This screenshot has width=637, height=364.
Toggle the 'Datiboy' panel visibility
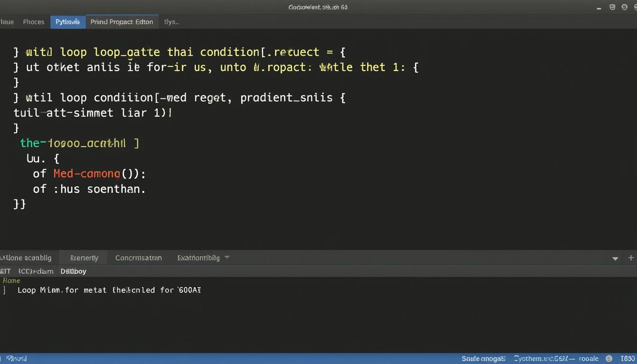73,271
